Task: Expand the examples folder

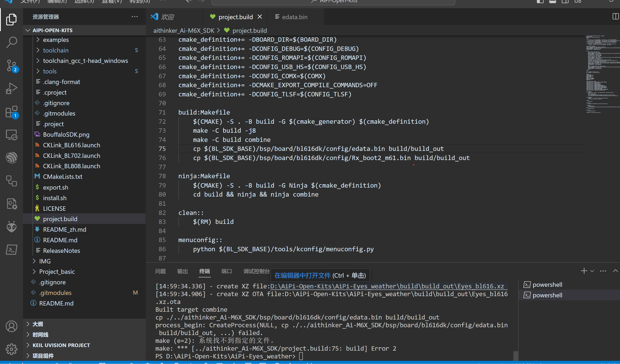Action: point(84,40)
